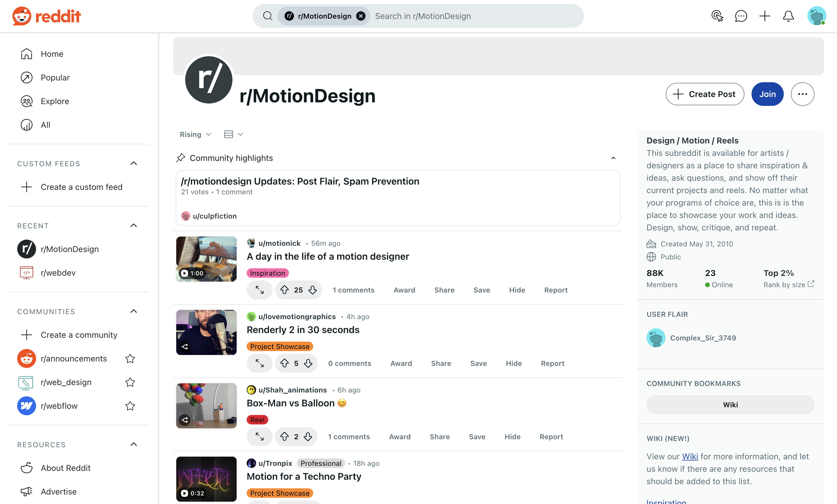Open the community more options ellipsis
The height and width of the screenshot is (504, 837).
(x=802, y=94)
